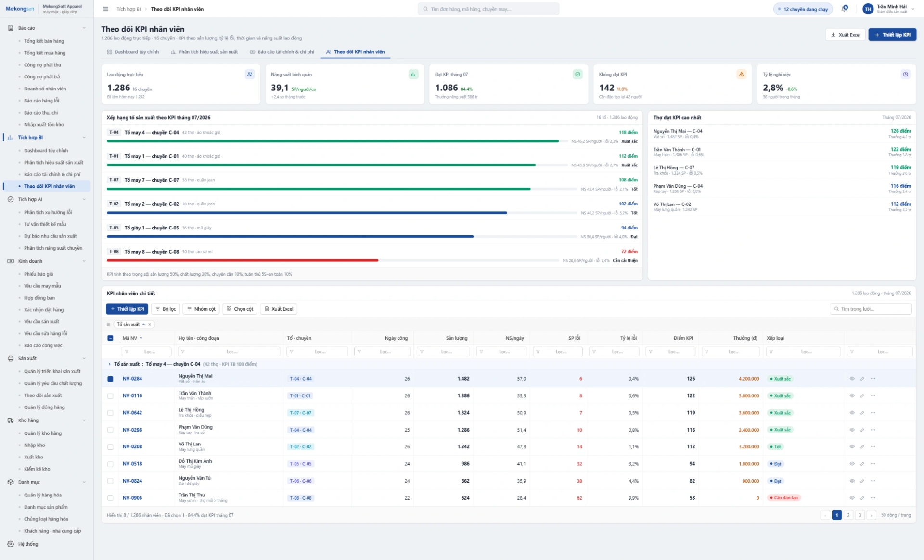Click chart icon on Năng suất bình quân card

tap(413, 74)
